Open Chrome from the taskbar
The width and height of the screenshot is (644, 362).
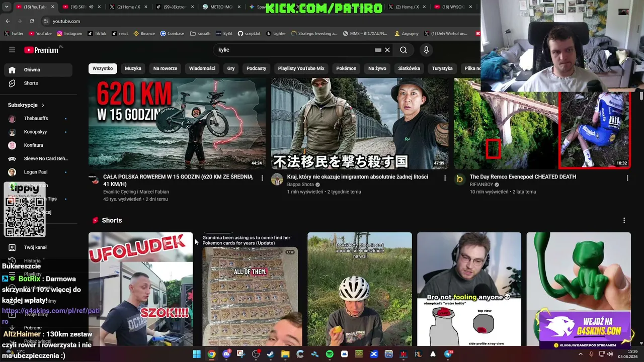(x=211, y=354)
